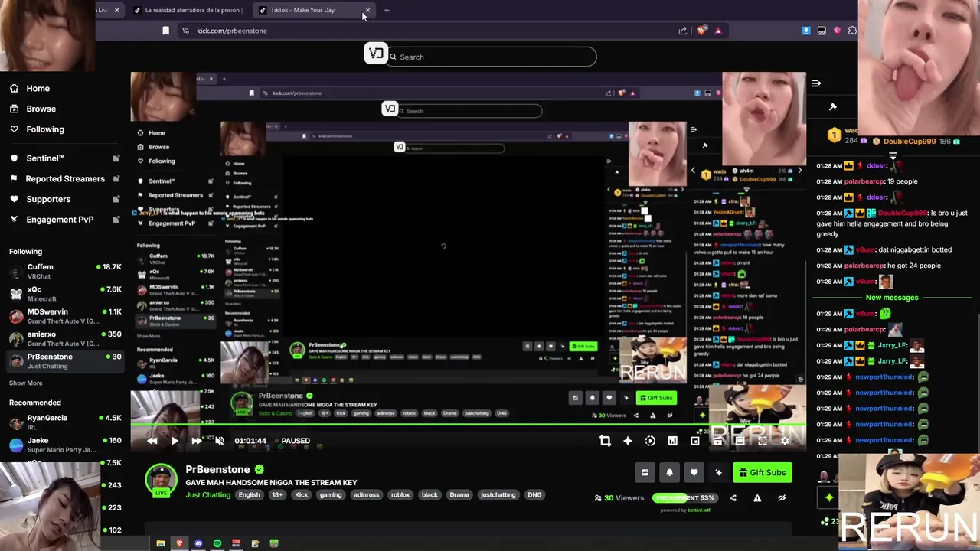Follow PrBeenstone with the heart button
The width and height of the screenshot is (980, 551).
click(694, 473)
